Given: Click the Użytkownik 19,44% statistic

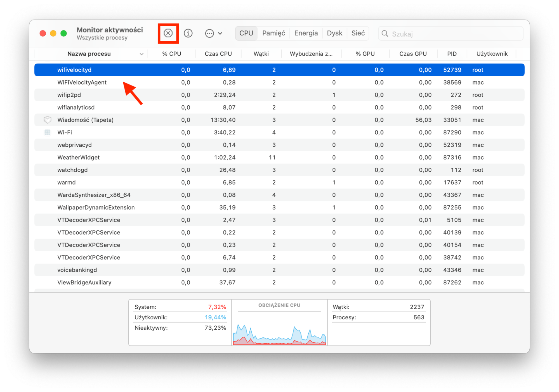Looking at the screenshot, I should pyautogui.click(x=180, y=317).
